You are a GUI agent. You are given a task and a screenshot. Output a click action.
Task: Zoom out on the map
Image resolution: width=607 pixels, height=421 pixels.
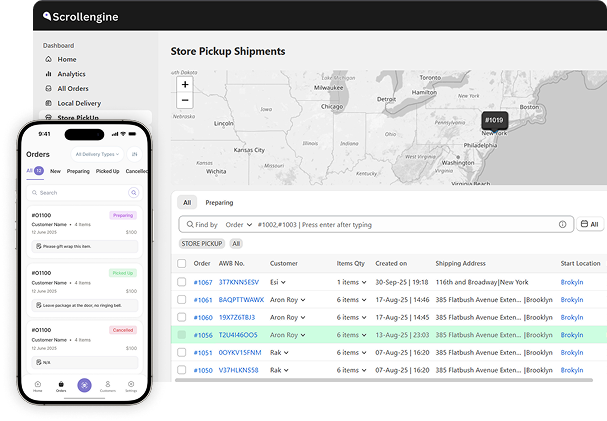(185, 100)
